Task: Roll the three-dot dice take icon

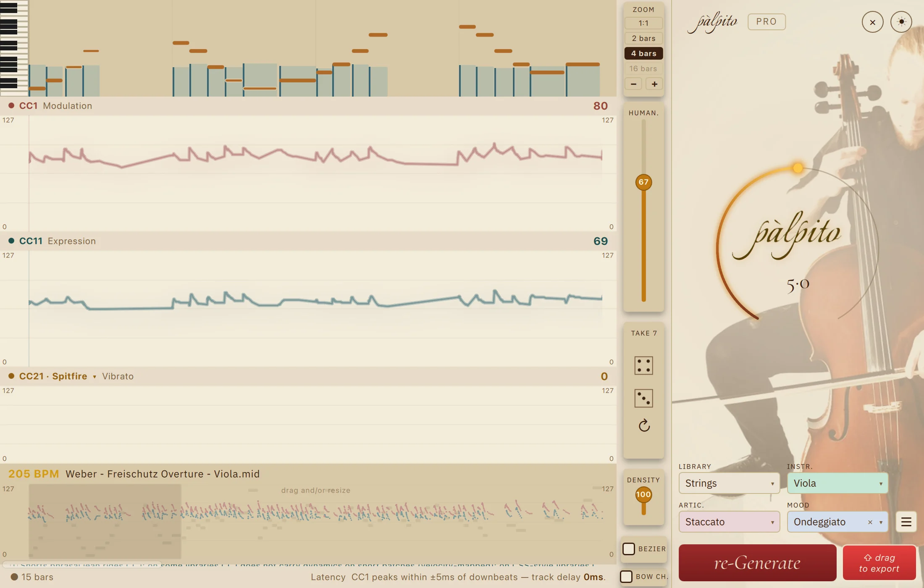Action: coord(643,398)
